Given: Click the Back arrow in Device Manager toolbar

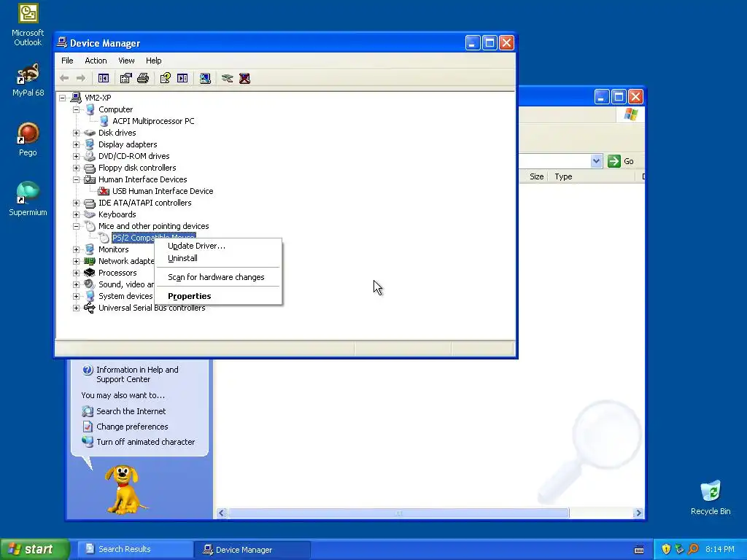Looking at the screenshot, I should point(64,78).
